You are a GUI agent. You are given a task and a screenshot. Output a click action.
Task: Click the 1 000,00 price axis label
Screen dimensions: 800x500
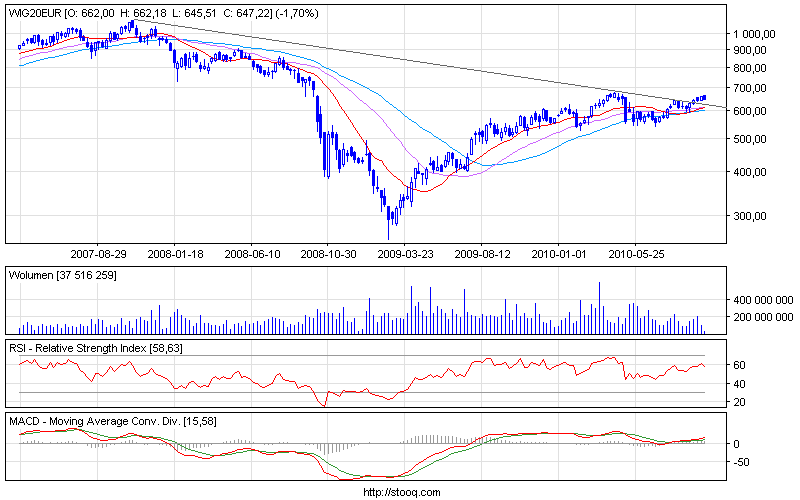click(754, 34)
